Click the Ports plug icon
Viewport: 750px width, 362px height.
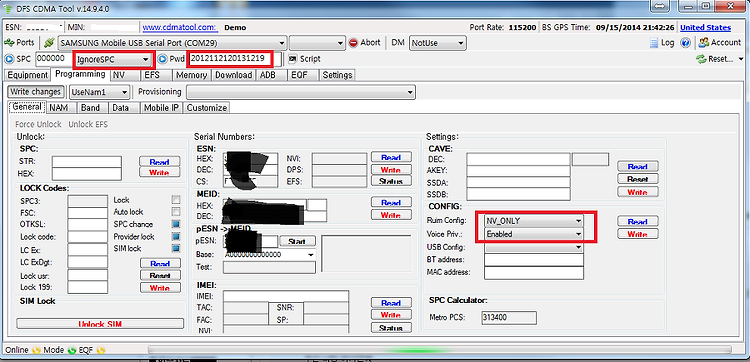pos(9,43)
